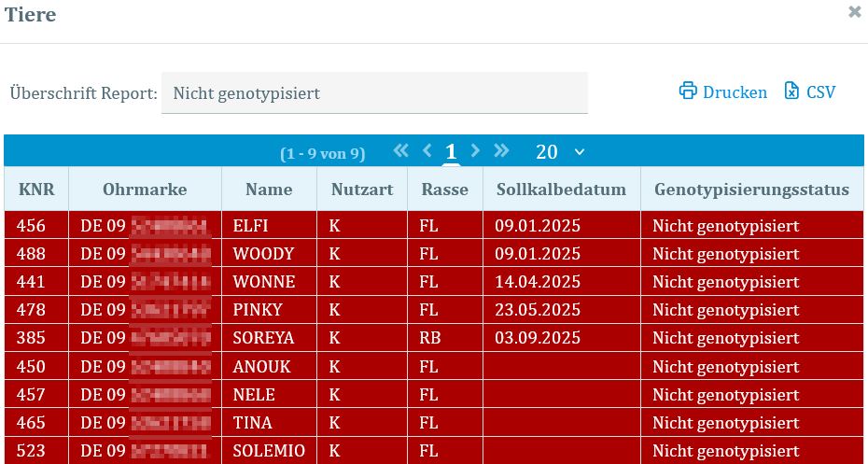This screenshot has width=868, height=464.
Task: Go to previous page using left chevron
Action: click(427, 151)
